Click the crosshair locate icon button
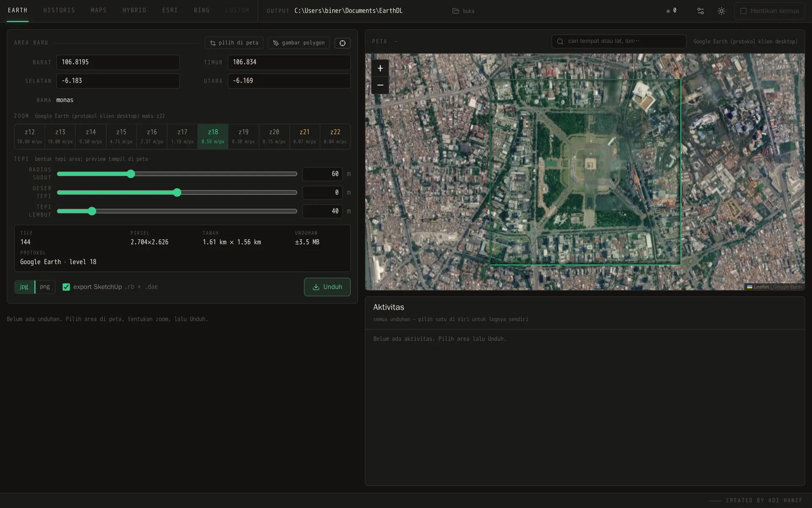 tap(343, 43)
